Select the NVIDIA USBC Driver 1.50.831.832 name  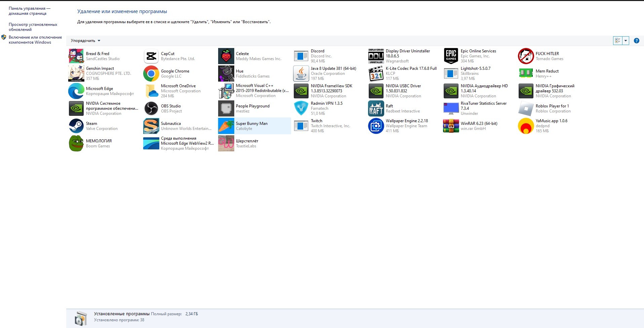(403, 88)
